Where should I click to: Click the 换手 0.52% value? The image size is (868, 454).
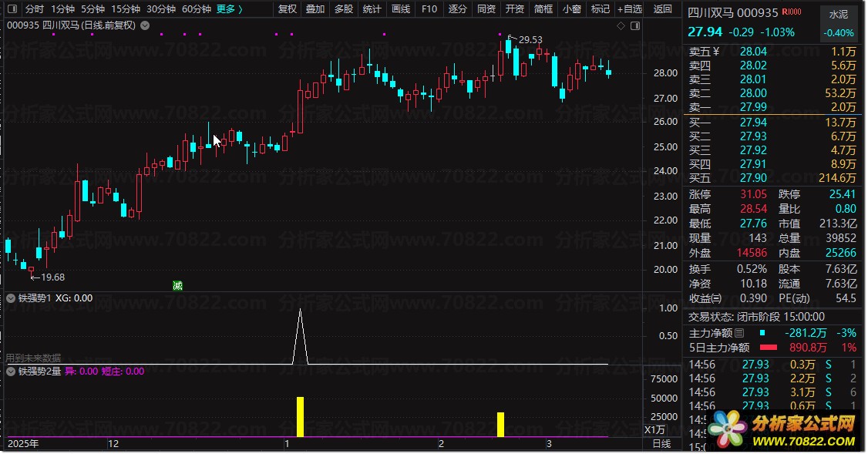(752, 269)
